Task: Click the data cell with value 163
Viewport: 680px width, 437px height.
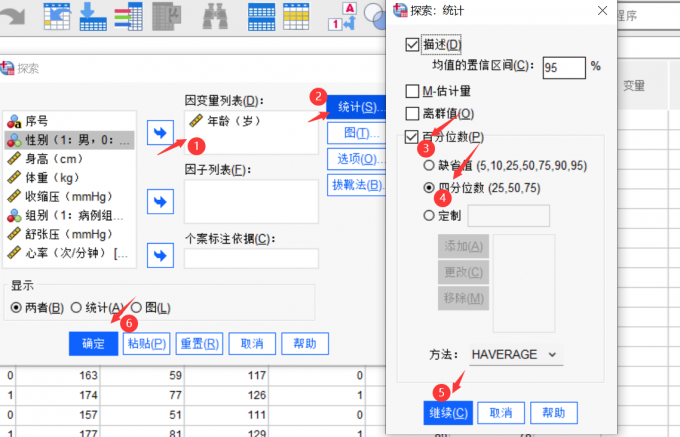Action: point(58,375)
